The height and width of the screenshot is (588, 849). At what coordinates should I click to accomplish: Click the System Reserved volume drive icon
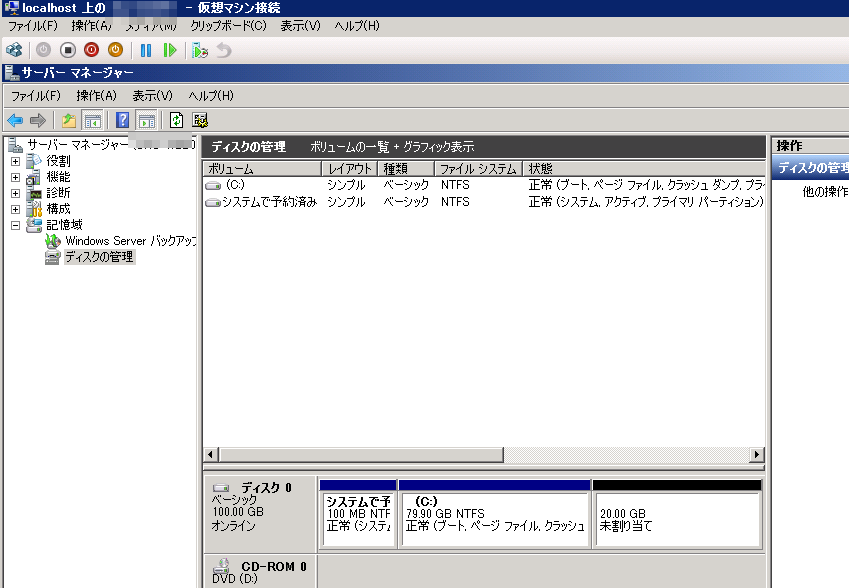point(213,202)
